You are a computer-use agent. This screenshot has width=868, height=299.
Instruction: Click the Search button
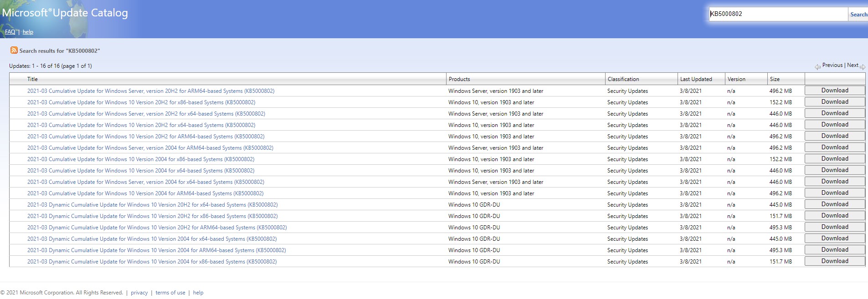tap(858, 15)
